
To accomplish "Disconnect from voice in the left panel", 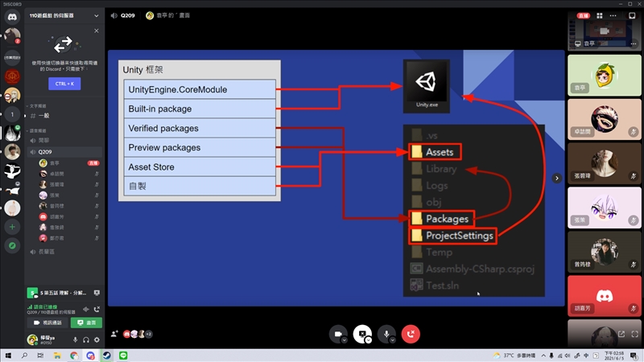I will point(97,309).
